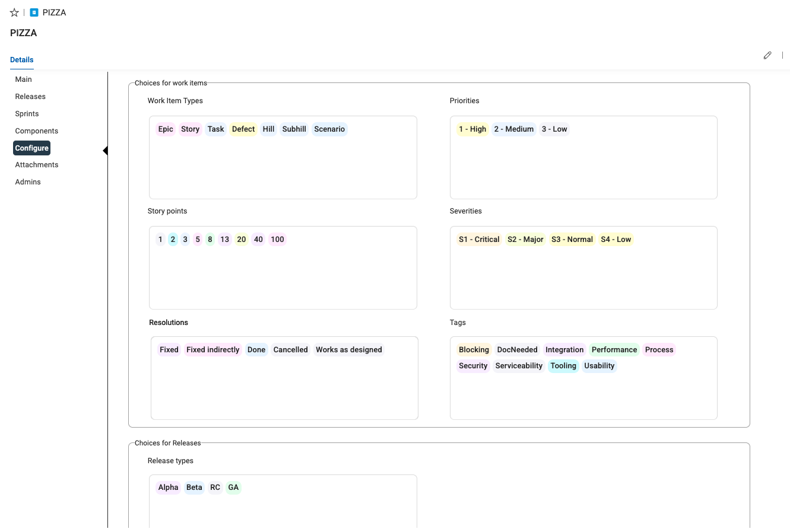Click the Works as designed chip

(x=349, y=350)
